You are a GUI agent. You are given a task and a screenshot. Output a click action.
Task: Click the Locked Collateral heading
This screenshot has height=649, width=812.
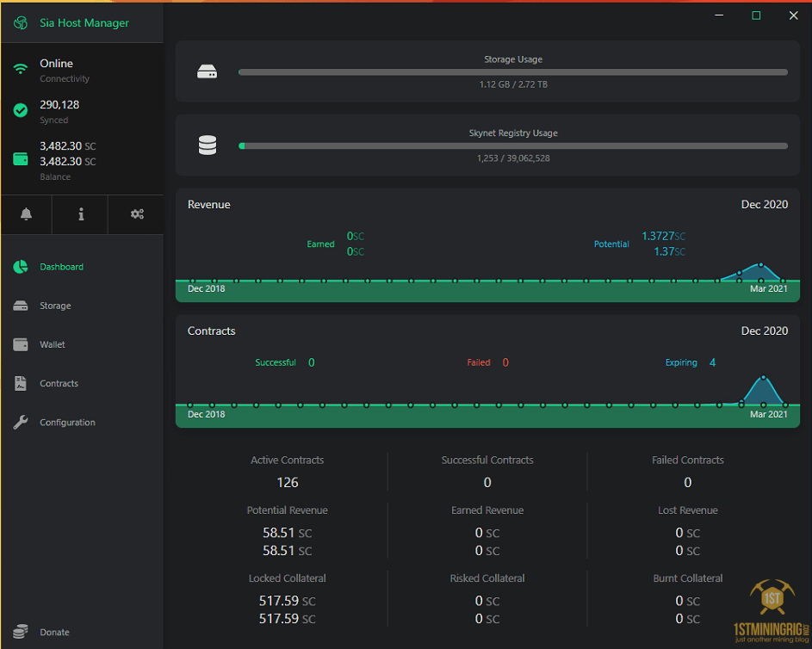(288, 578)
